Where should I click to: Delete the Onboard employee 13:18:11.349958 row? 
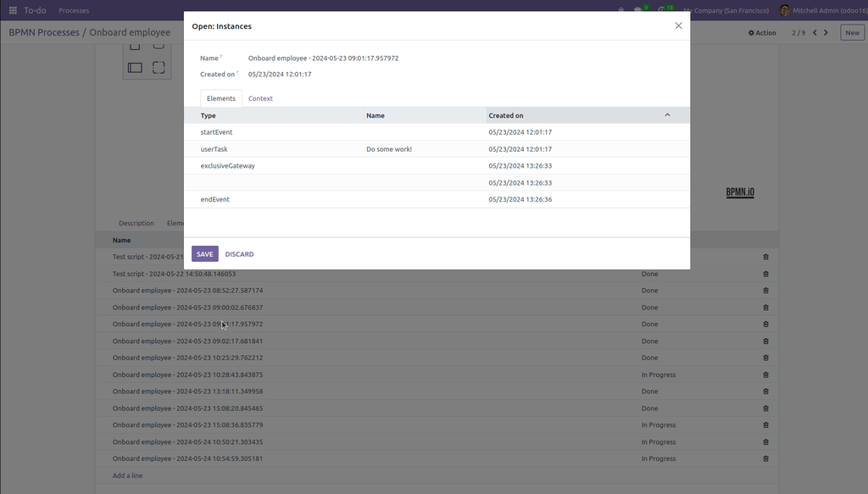click(765, 391)
